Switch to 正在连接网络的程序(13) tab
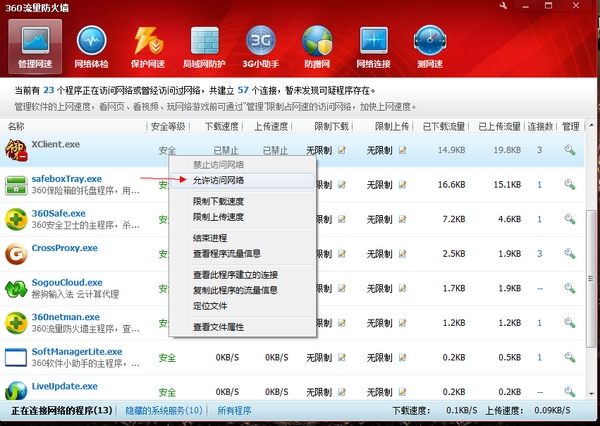 coord(62,411)
